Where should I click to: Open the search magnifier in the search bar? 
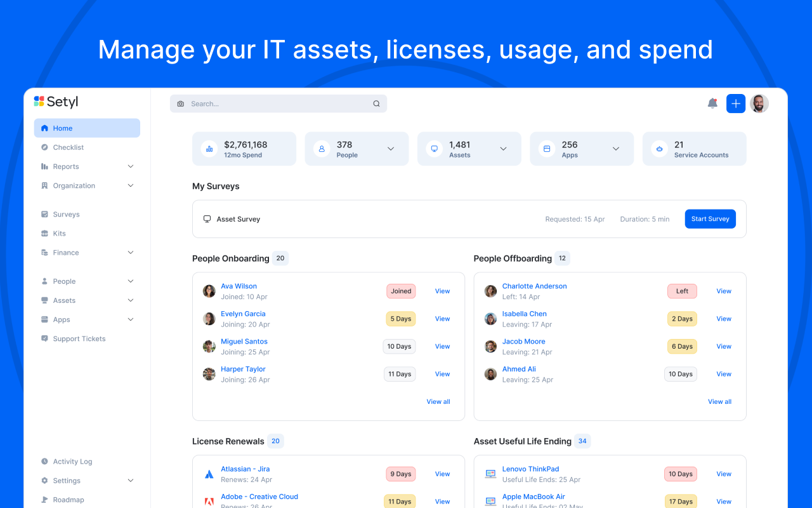[x=376, y=103]
